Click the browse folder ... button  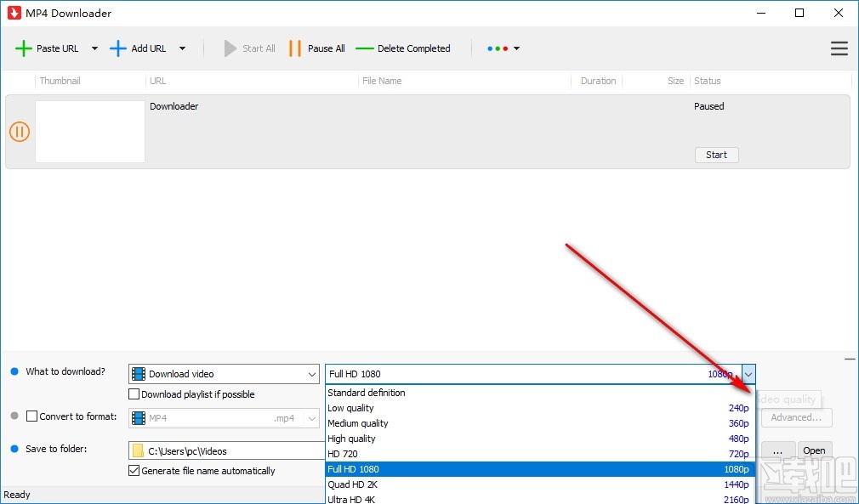[x=777, y=451]
